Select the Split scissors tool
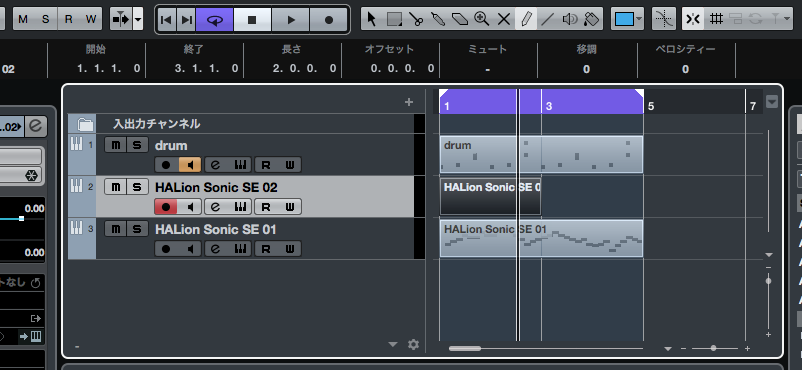Screen dimensions: 802x370 click(416, 19)
